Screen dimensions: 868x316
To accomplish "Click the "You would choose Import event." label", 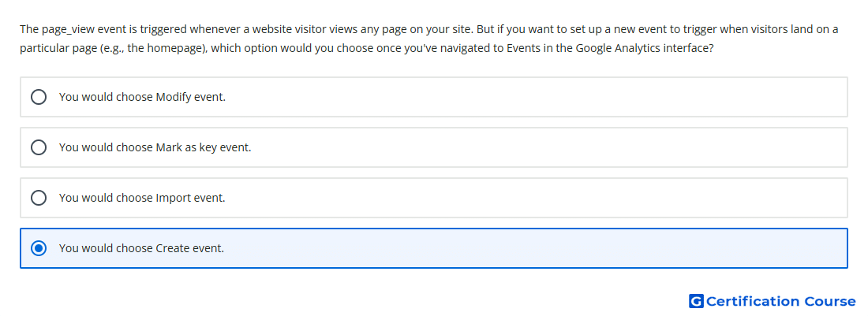I will tap(142, 198).
